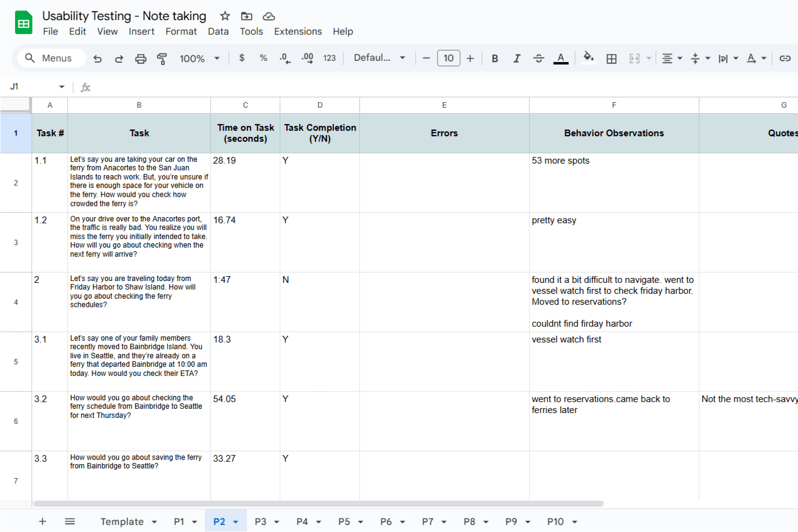Click the horizontal scrollbar
Image resolution: width=798 pixels, height=532 pixels.
click(x=318, y=504)
